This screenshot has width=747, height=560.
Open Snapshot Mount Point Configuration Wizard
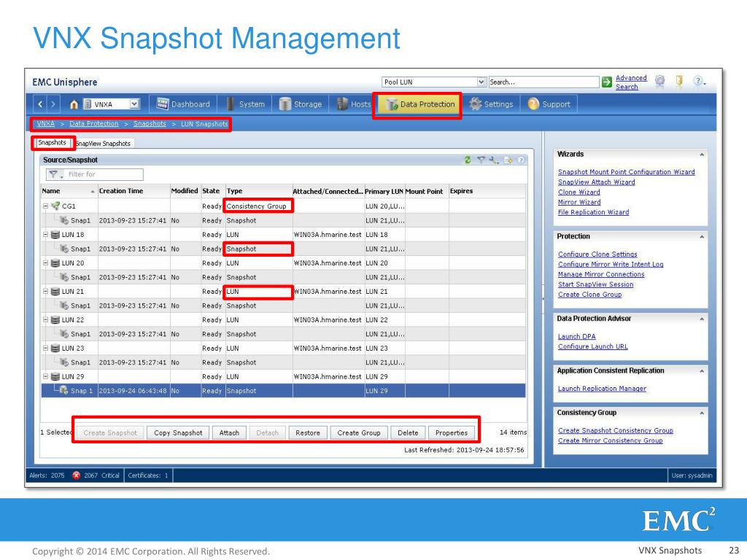(626, 172)
